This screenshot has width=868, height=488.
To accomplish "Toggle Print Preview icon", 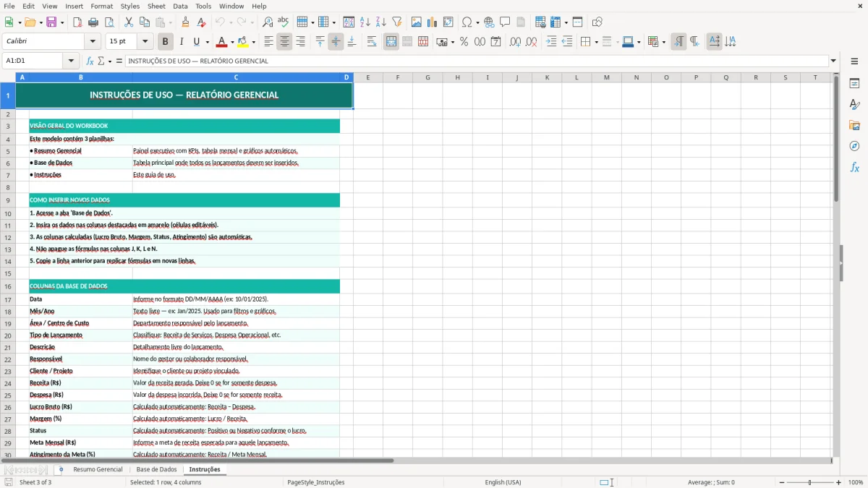I will pyautogui.click(x=109, y=22).
